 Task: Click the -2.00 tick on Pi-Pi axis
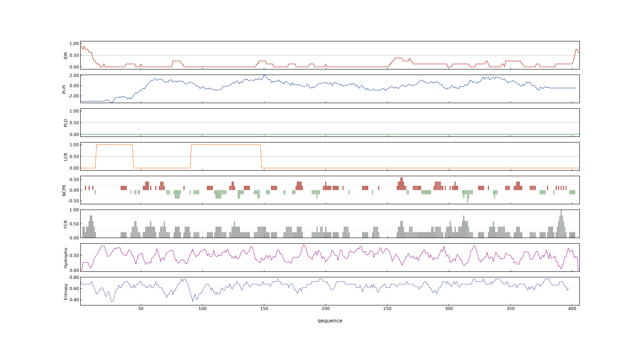click(x=73, y=96)
